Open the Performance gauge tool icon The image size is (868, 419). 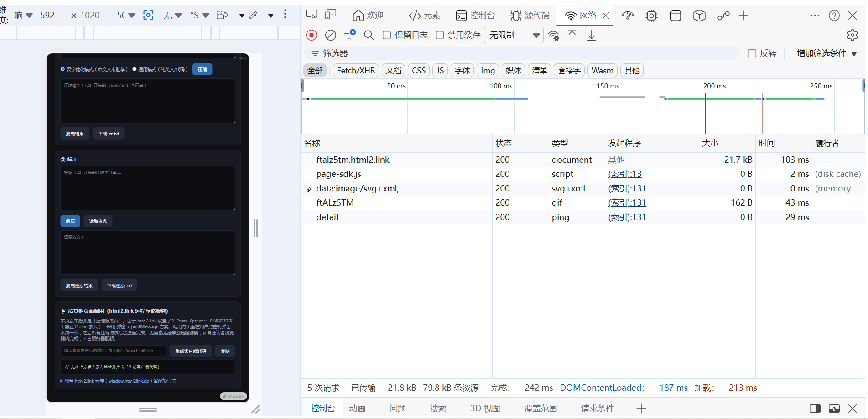(x=628, y=16)
